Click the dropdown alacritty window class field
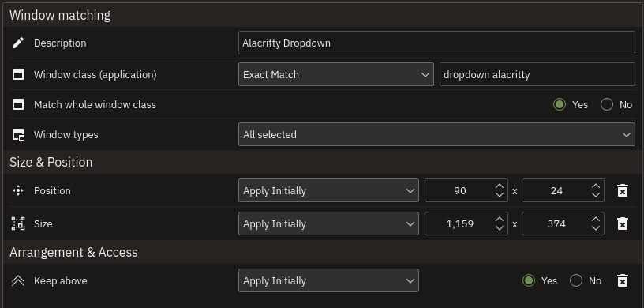This screenshot has width=644, height=308. click(537, 74)
